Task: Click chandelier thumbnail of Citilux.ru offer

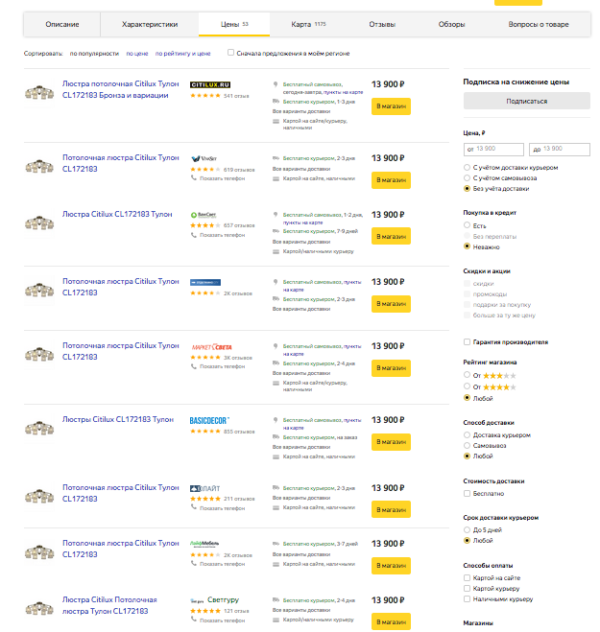Action: click(x=39, y=93)
